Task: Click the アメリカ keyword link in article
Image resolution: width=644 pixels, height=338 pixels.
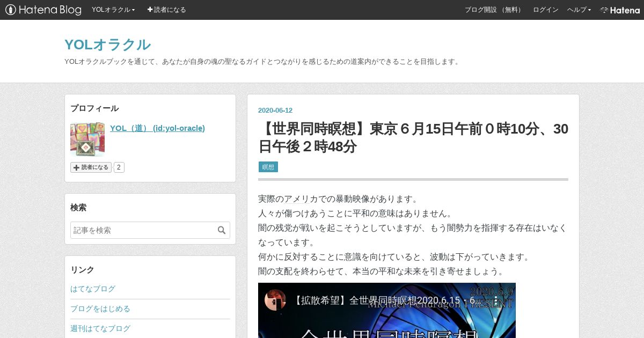Action: coord(297,199)
